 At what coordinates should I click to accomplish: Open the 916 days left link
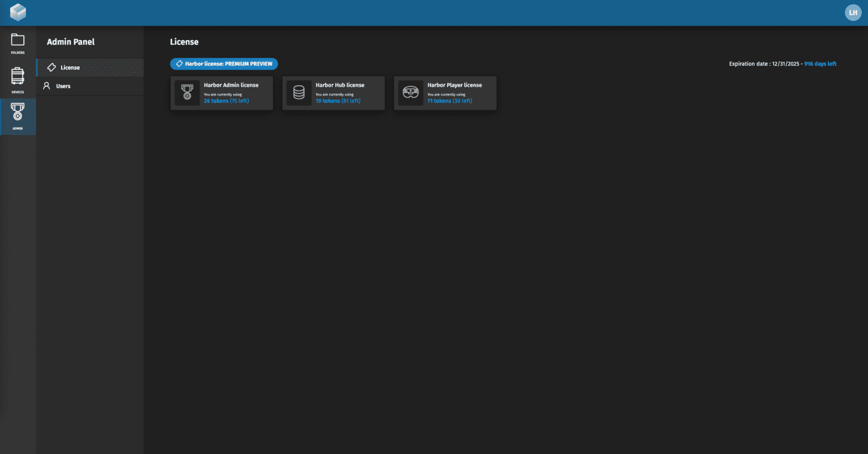coord(820,64)
